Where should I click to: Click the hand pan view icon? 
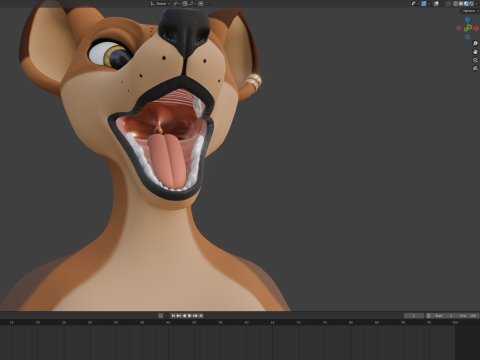[475, 52]
